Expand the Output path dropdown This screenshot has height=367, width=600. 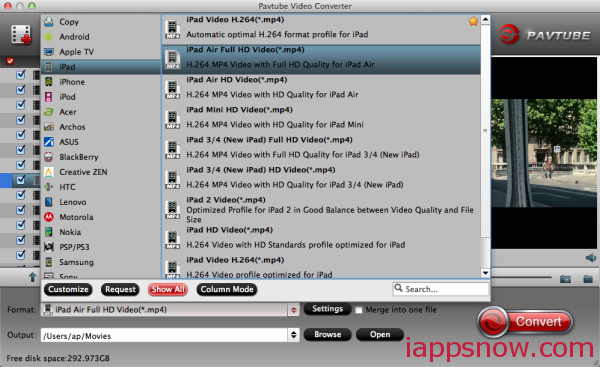point(293,335)
